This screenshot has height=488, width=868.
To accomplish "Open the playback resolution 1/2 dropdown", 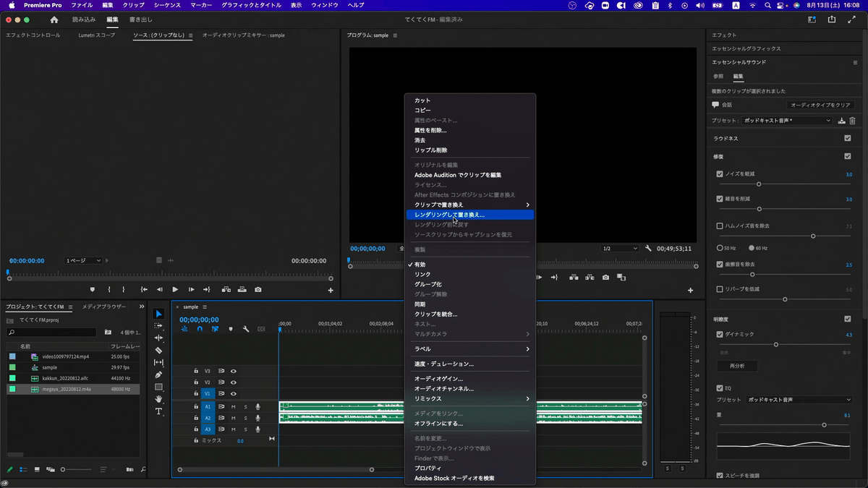I will coord(619,248).
